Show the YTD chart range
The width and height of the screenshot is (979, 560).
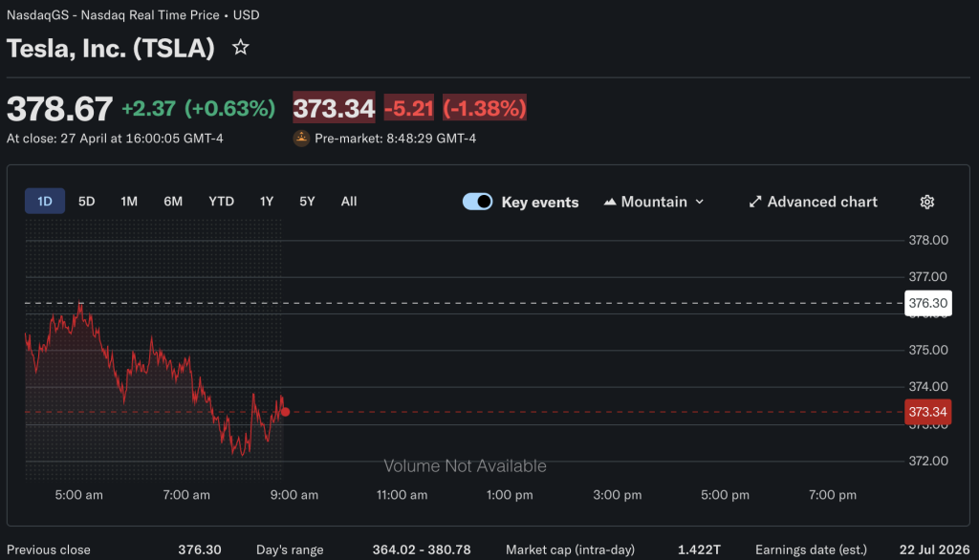pos(221,202)
